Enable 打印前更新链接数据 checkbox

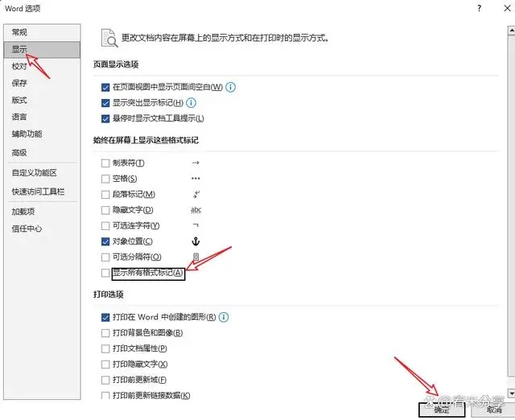(105, 396)
